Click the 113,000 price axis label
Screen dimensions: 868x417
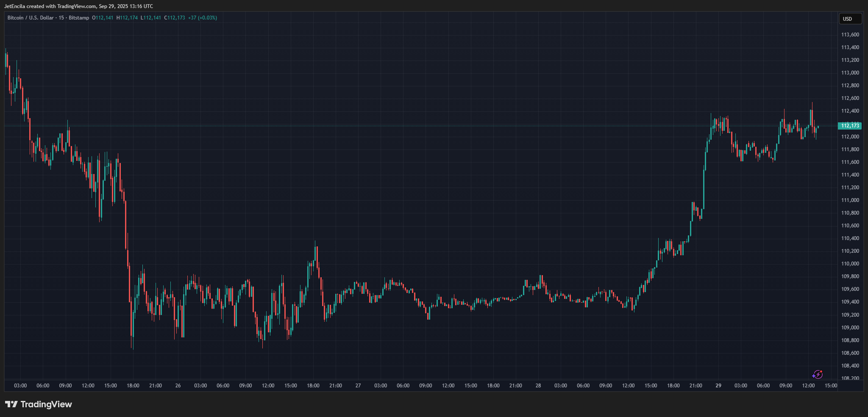click(x=850, y=73)
